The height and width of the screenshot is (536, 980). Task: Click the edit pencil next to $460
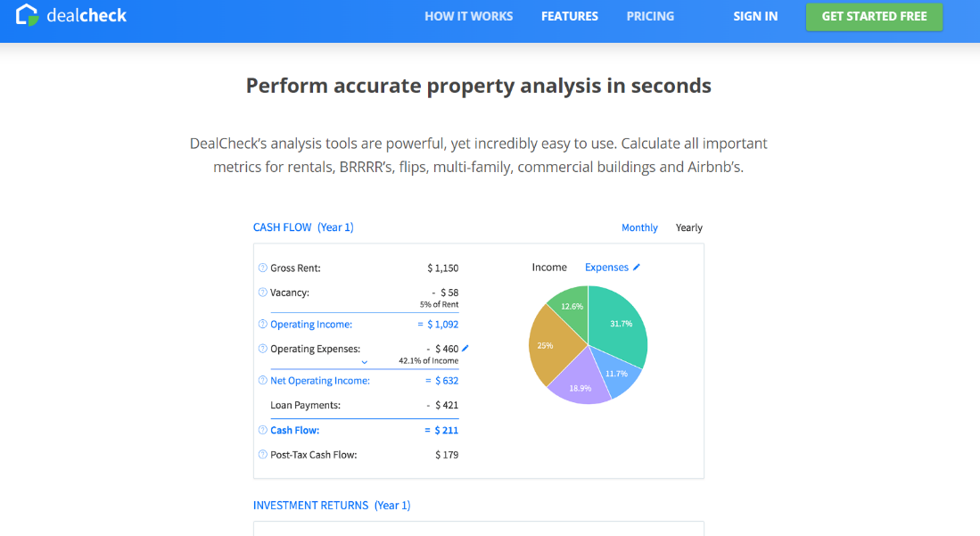465,349
